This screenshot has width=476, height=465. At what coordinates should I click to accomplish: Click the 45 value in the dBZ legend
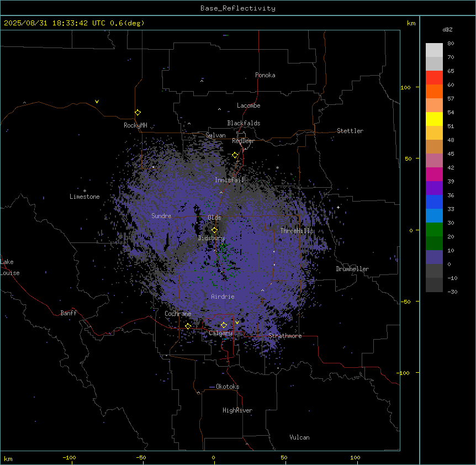point(451,154)
